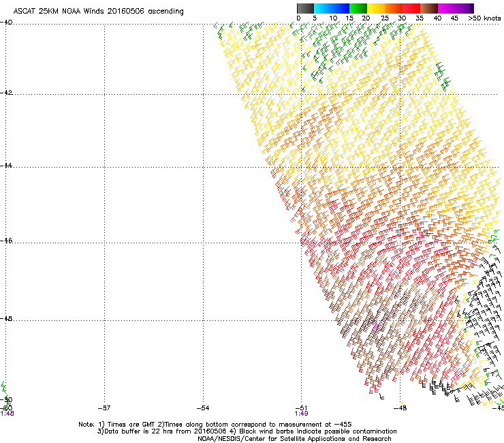This screenshot has width=504, height=443.
Task: Select the orange 25-30 knots legend segment
Action: click(394, 8)
